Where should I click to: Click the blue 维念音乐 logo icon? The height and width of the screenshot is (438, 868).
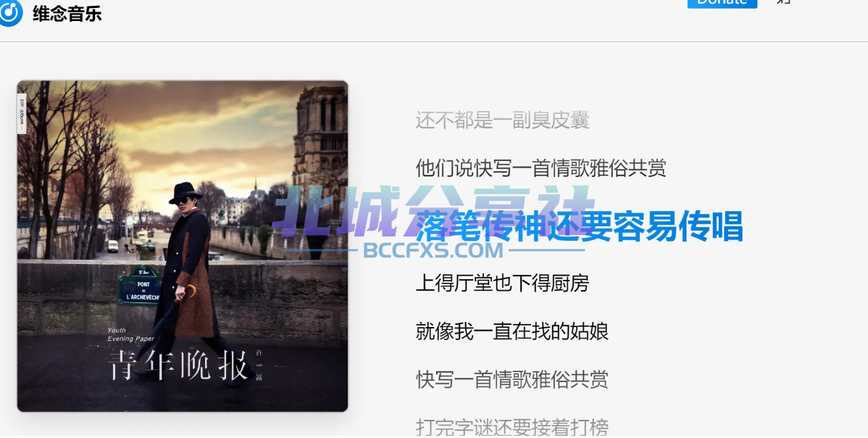pyautogui.click(x=10, y=13)
